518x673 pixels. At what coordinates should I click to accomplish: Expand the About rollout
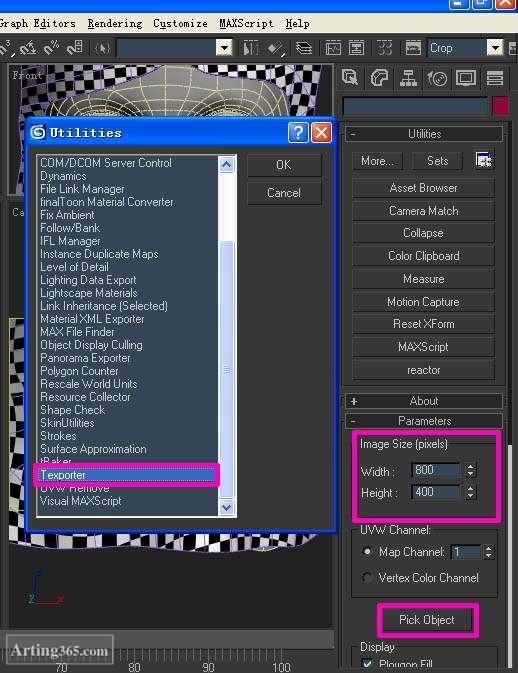tap(424, 401)
